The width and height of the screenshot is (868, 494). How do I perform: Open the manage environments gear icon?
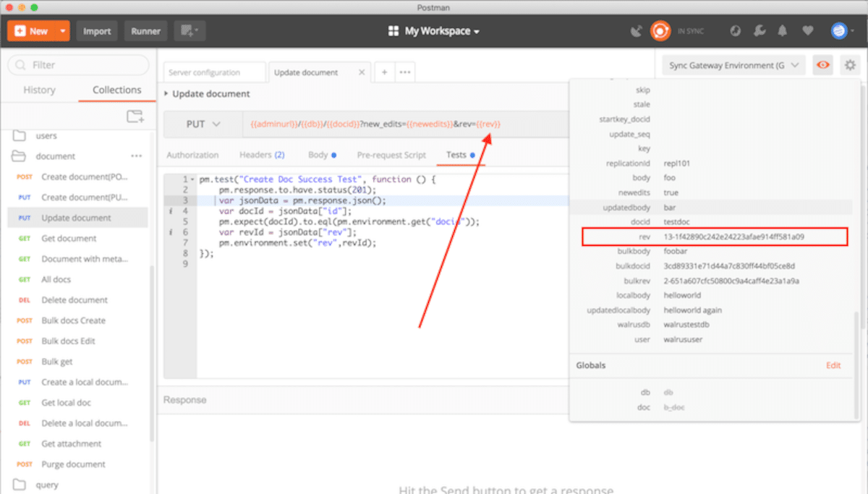point(849,65)
